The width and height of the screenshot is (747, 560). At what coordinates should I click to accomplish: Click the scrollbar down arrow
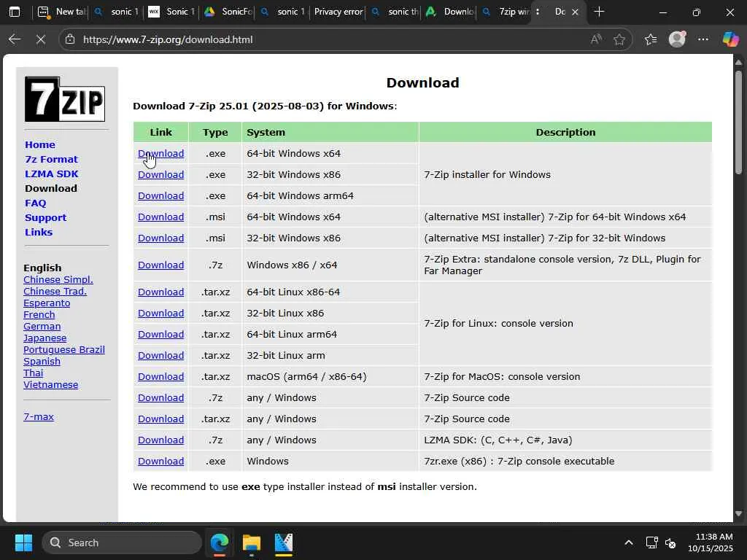pyautogui.click(x=738, y=514)
